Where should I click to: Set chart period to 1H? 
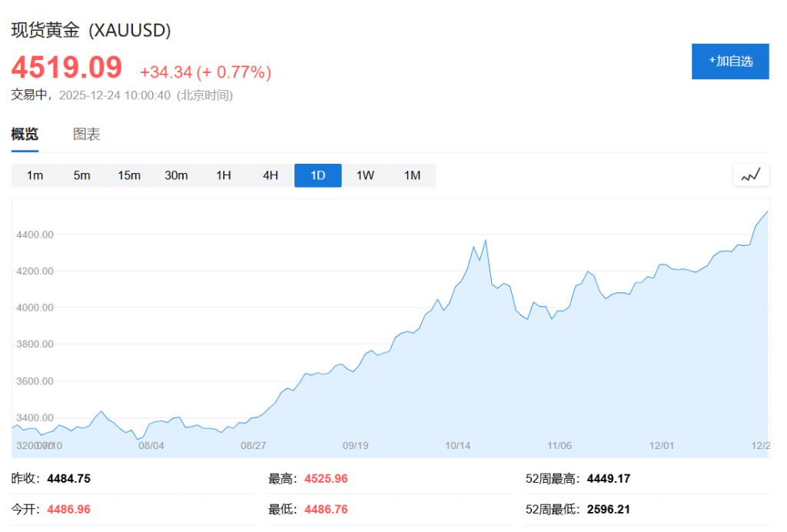[224, 175]
